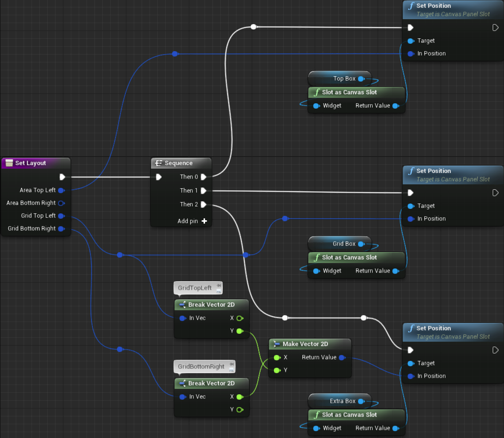Viewport: 504px width, 438px height.
Task: Select reroute node on Area Top Left wire
Action: (x=175, y=54)
